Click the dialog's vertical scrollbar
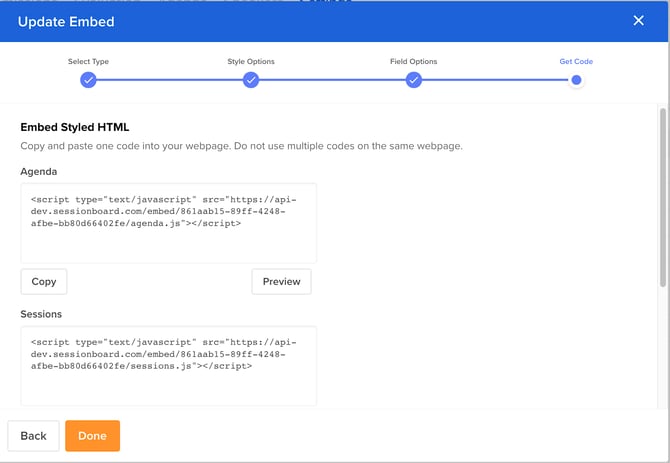670x463 pixels. [x=662, y=200]
